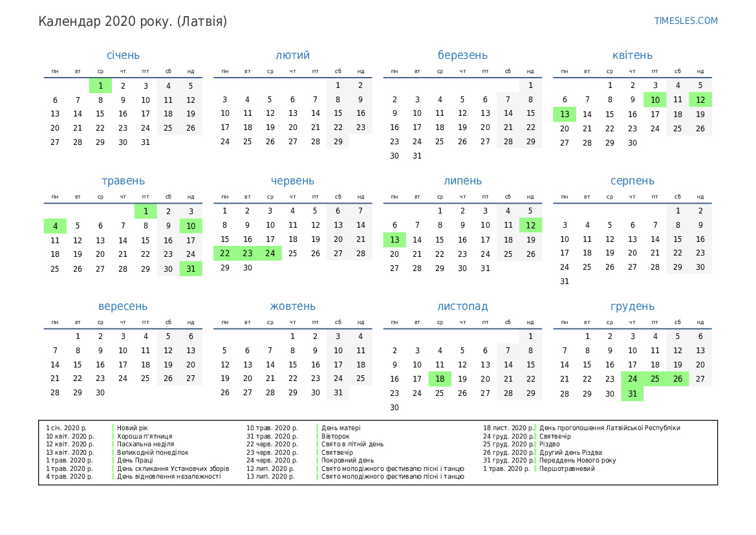Select 29 in лютий
This screenshot has width=756, height=535.
tap(338, 142)
